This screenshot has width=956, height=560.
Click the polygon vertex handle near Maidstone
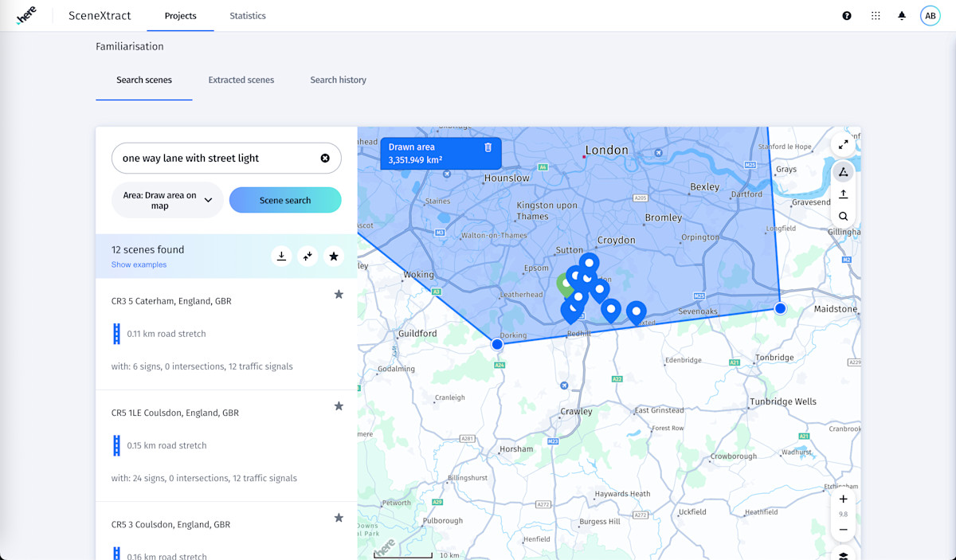(780, 308)
